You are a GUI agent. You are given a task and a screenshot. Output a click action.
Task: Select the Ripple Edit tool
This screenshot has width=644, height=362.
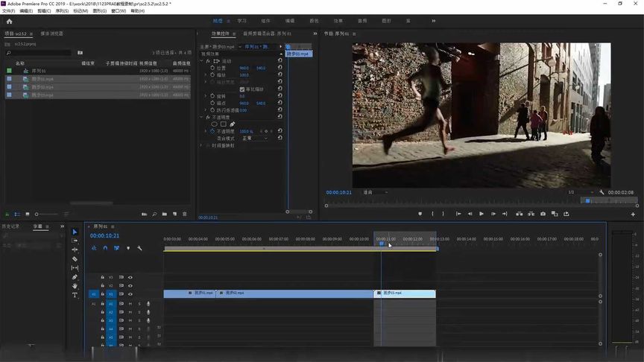click(75, 250)
